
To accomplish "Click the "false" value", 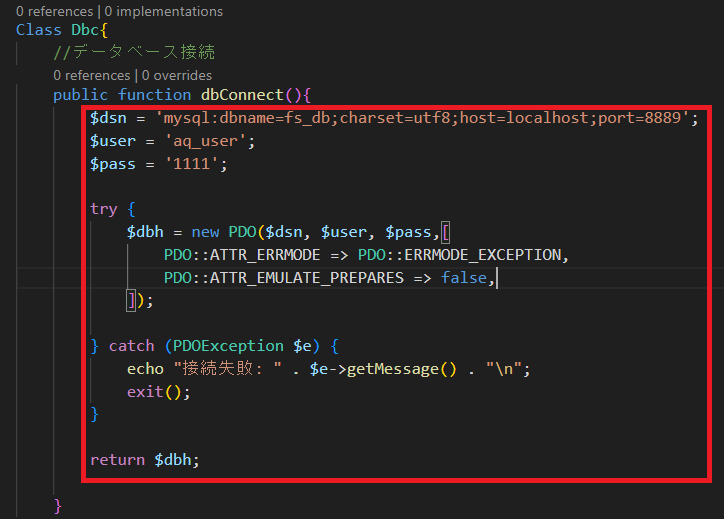I will (x=464, y=278).
